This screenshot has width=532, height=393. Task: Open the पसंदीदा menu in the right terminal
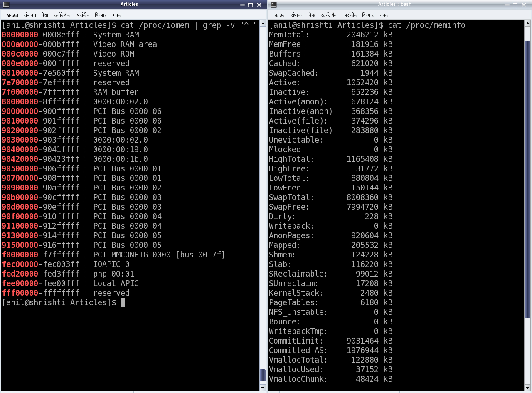click(350, 15)
